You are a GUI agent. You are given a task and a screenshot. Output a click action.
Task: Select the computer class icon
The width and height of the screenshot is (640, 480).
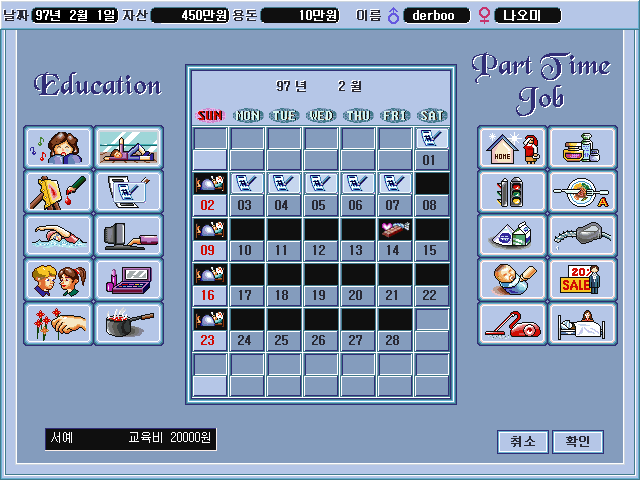point(129,235)
